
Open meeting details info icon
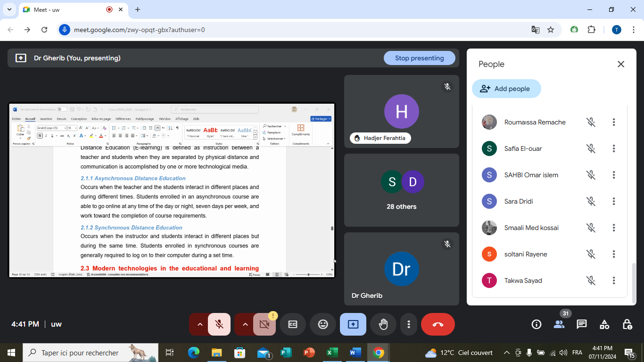536,324
